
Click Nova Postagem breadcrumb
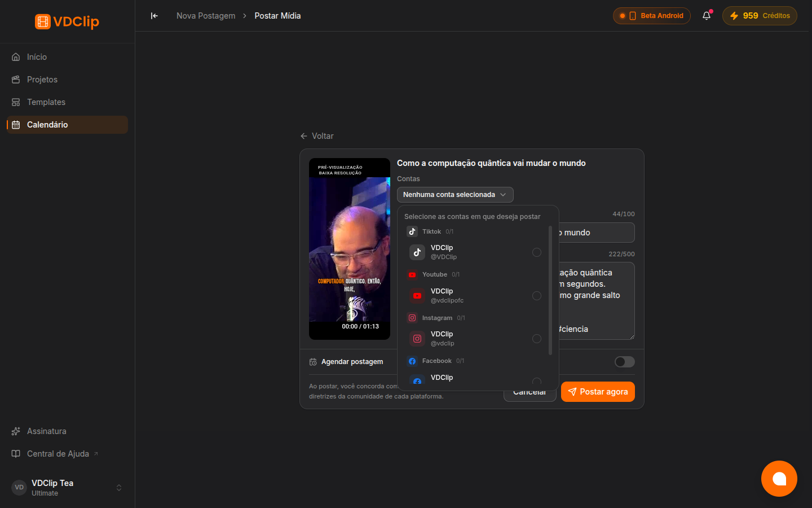pos(206,16)
